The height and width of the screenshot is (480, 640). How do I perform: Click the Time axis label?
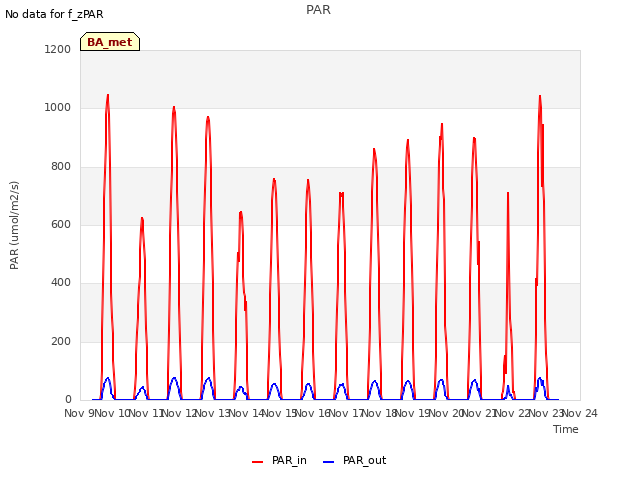566,429
